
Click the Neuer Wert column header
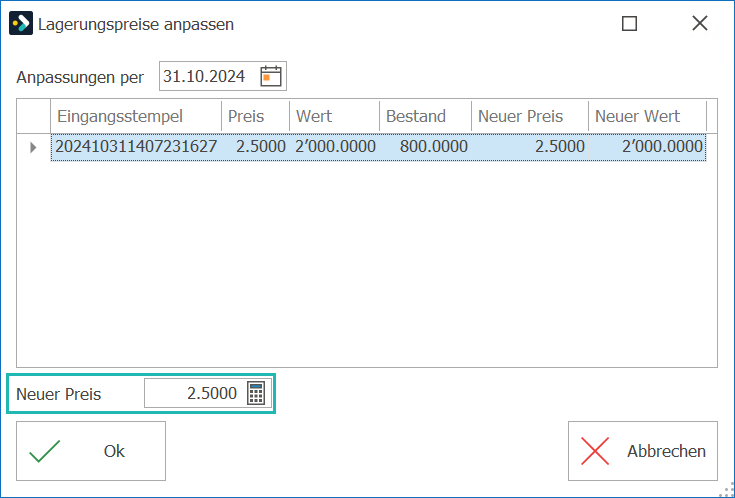click(x=647, y=116)
